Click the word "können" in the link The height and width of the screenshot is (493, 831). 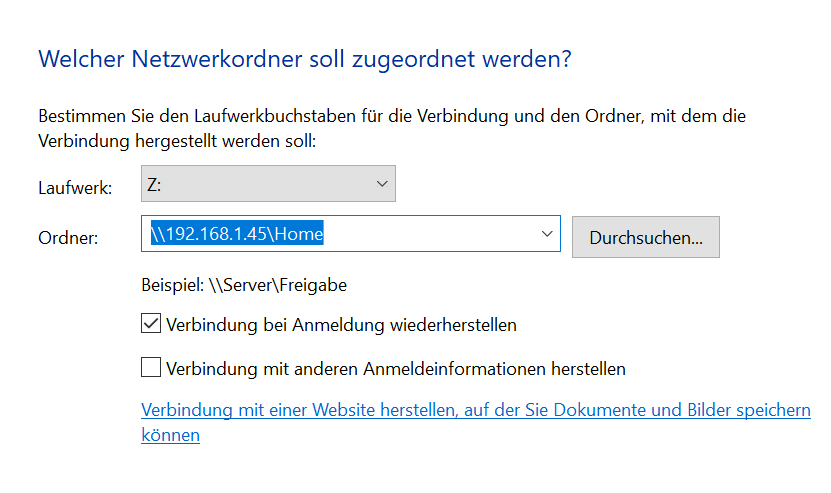(x=170, y=436)
